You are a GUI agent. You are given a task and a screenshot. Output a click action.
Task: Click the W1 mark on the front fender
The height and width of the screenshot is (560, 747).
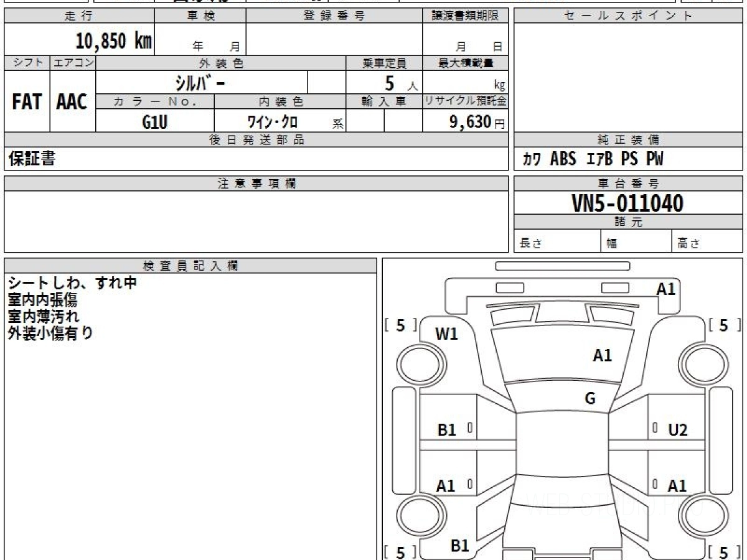point(446,334)
